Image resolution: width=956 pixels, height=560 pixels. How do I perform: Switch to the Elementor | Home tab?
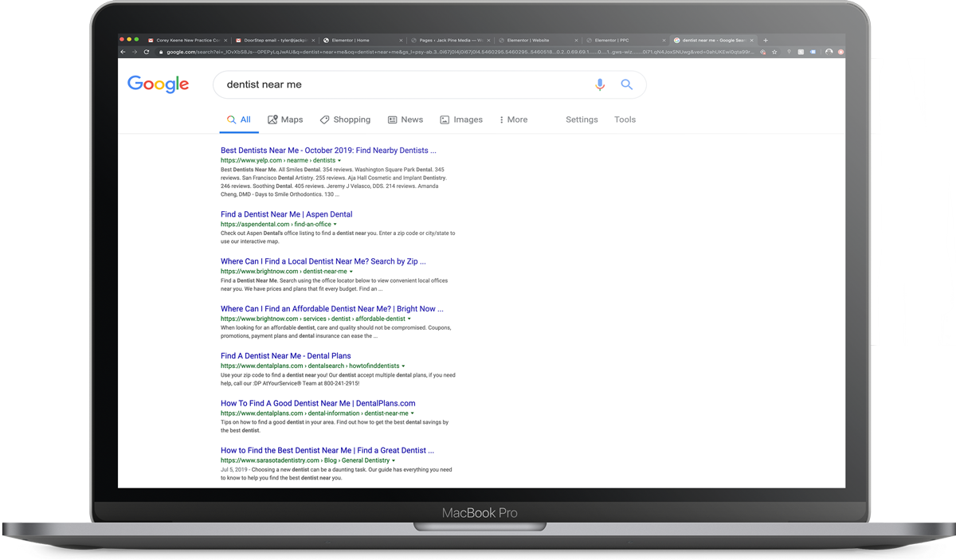tap(362, 40)
